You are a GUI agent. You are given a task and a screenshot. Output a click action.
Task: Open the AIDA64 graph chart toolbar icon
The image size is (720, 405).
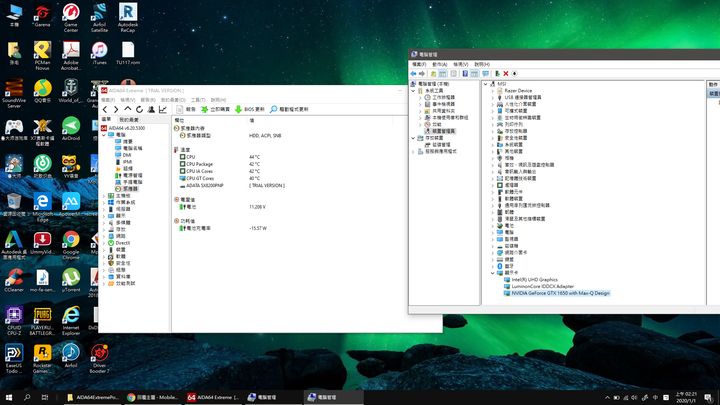pos(163,109)
